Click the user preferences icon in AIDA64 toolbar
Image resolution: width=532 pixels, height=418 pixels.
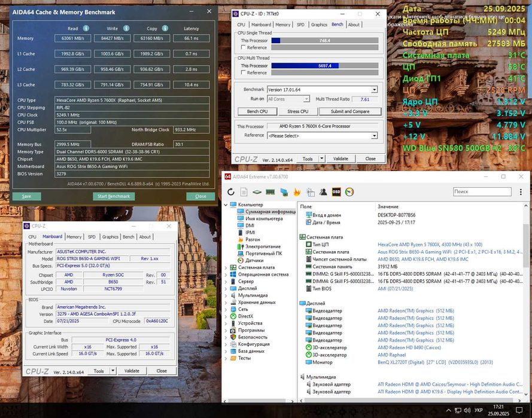click(323, 192)
